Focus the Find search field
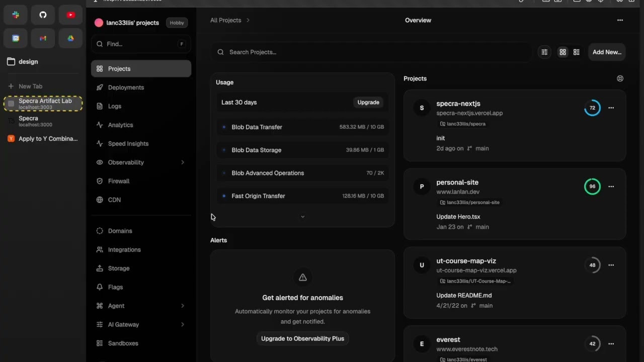Viewport: 644px width, 362px height. (x=141, y=44)
